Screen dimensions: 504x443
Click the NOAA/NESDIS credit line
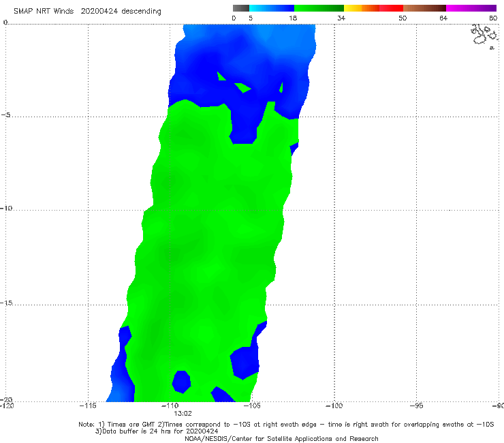pos(281,439)
